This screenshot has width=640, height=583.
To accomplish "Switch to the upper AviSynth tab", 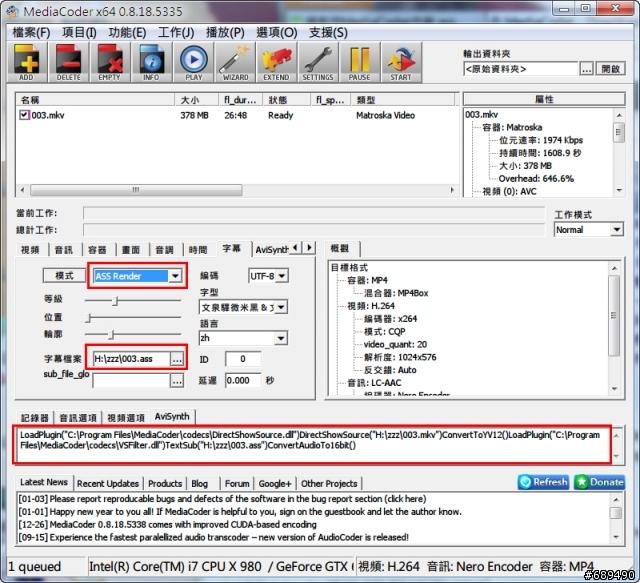I will click(271, 249).
